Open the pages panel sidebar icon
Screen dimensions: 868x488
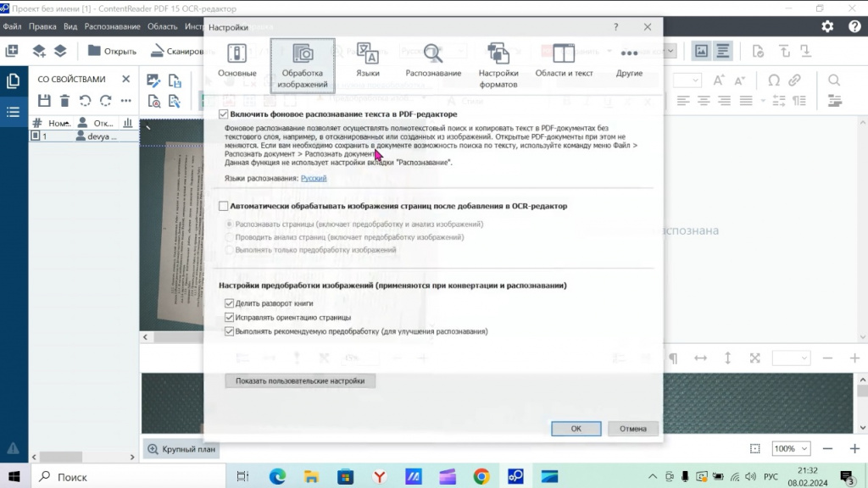click(x=13, y=81)
